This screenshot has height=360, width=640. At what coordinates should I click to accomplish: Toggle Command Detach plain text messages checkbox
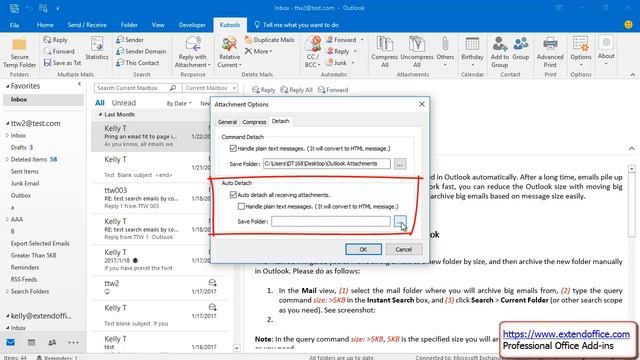[233, 149]
